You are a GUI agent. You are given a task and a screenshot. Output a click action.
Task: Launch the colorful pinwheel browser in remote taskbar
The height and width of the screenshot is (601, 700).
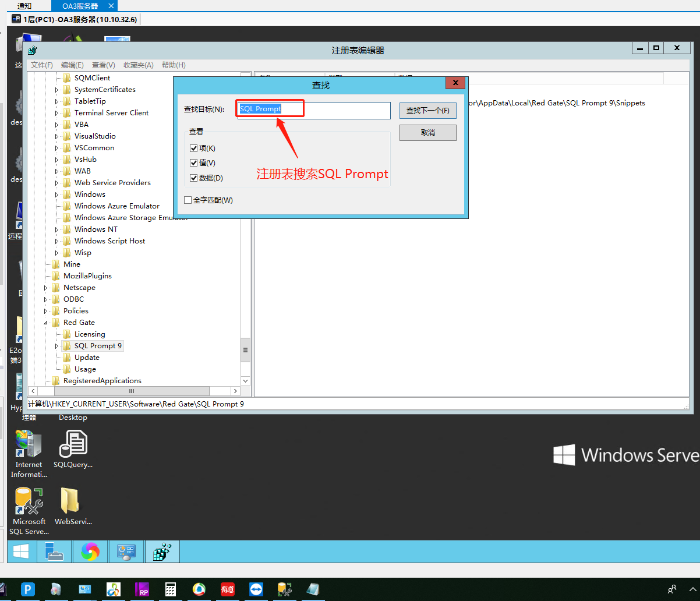[90, 551]
